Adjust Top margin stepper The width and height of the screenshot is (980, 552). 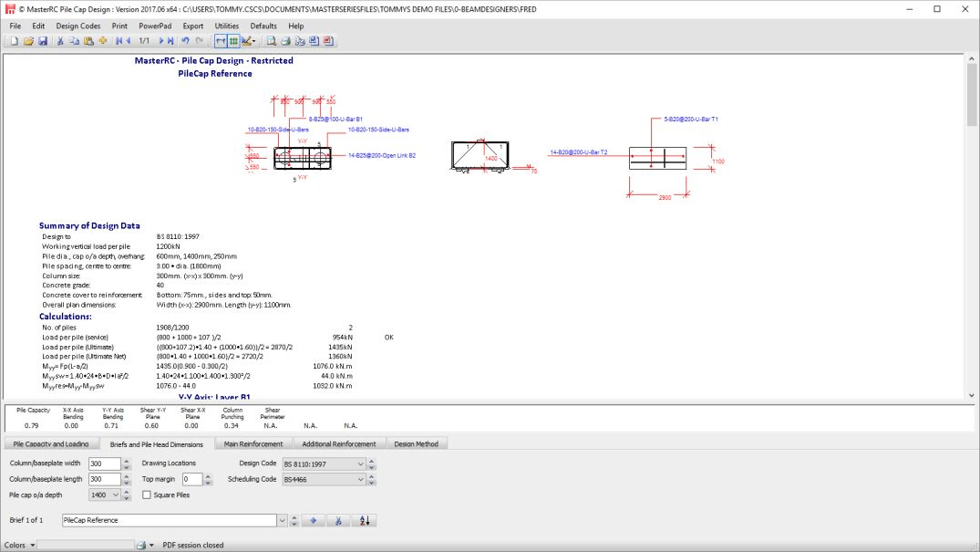(208, 479)
